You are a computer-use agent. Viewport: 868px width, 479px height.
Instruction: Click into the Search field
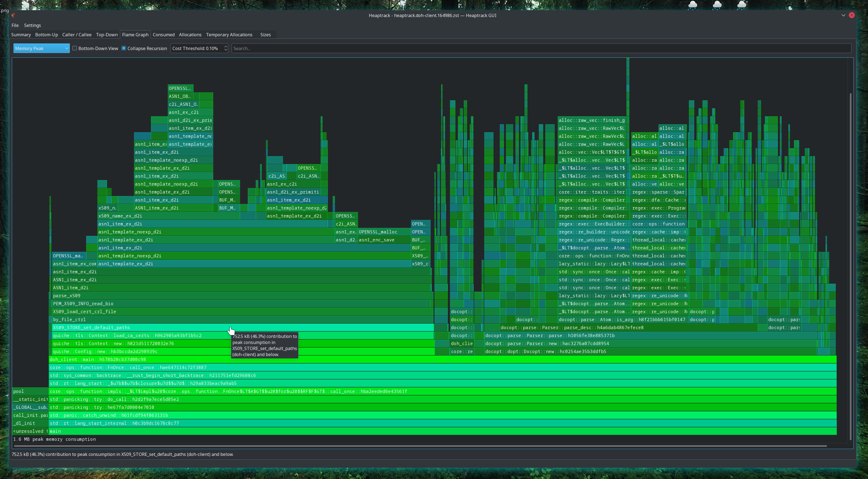click(x=539, y=48)
